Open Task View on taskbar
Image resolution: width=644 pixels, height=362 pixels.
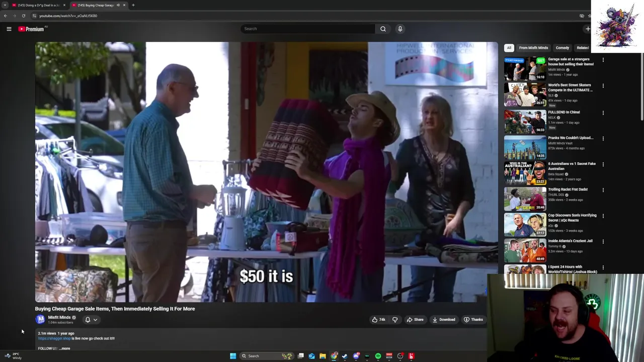click(301, 356)
